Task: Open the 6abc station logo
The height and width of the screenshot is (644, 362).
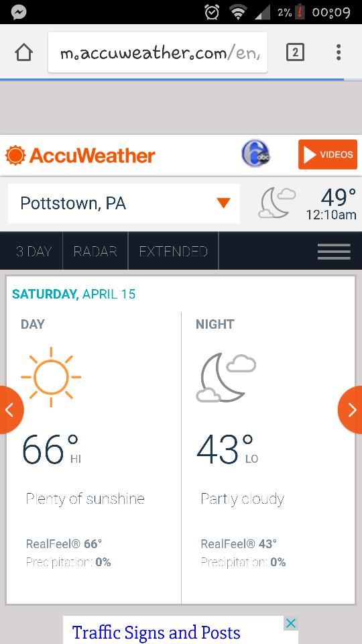Action: [255, 154]
